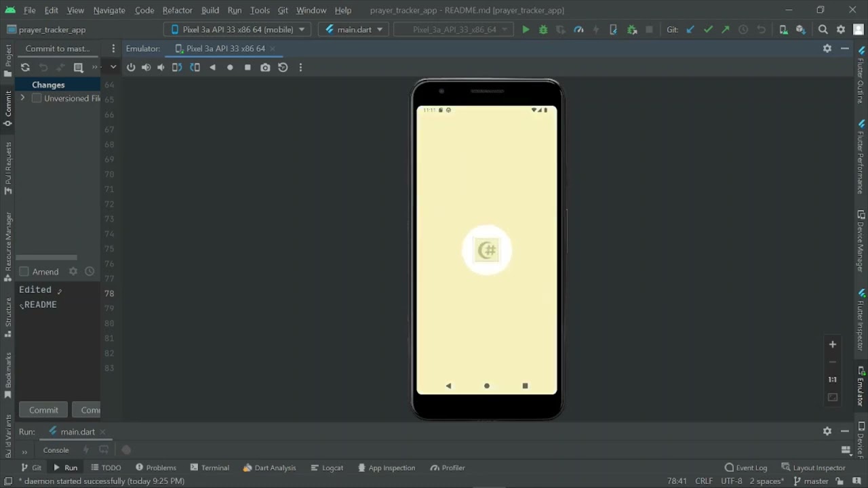Open the Logcat tool window
The width and height of the screenshot is (868, 488).
[x=327, y=468]
